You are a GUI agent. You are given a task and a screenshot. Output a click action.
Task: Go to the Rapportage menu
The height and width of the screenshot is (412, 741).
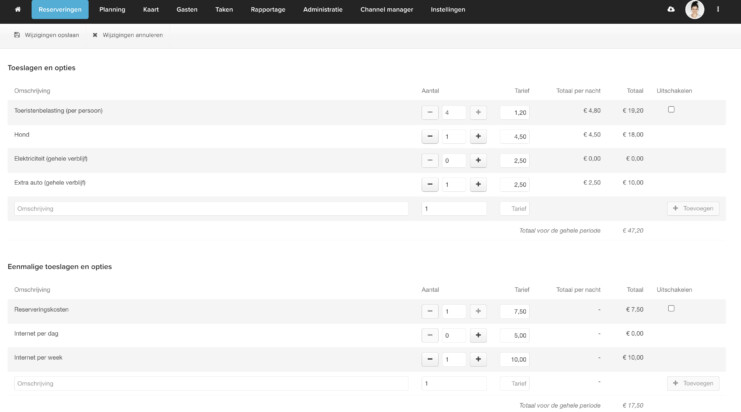point(266,9)
